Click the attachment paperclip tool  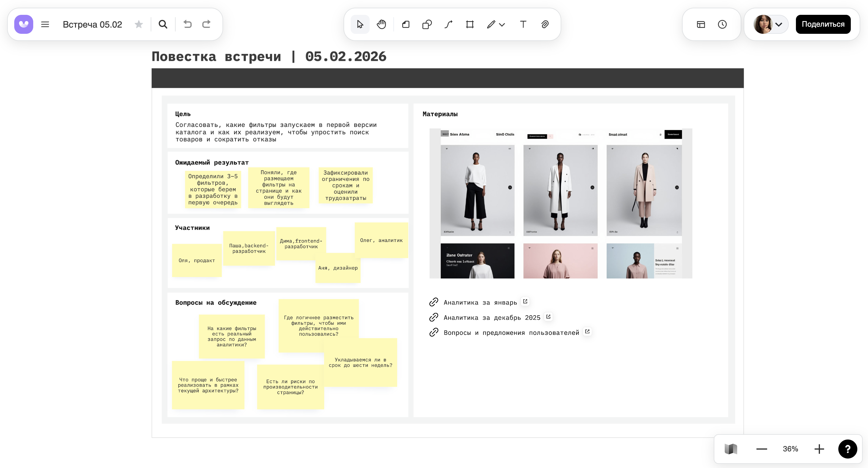[x=545, y=24]
